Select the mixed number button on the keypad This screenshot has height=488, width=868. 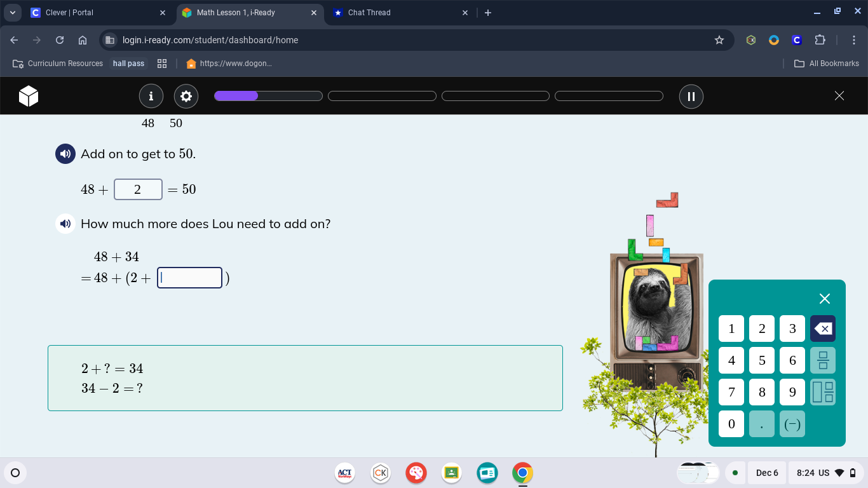822,392
